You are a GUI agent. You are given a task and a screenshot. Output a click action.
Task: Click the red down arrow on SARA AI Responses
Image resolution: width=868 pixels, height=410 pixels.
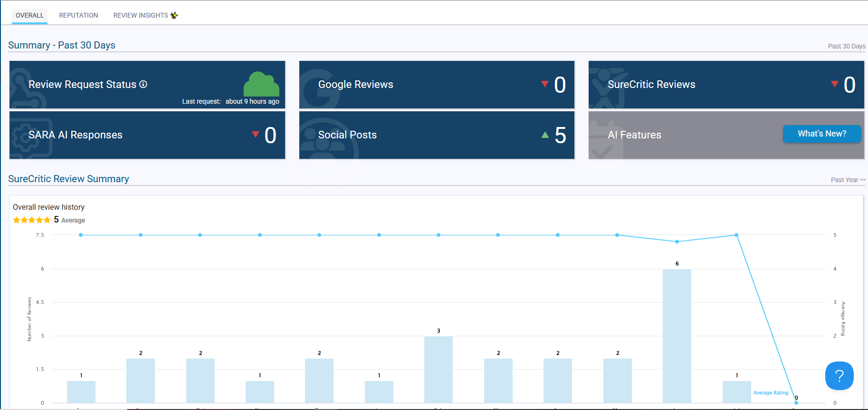(x=256, y=135)
